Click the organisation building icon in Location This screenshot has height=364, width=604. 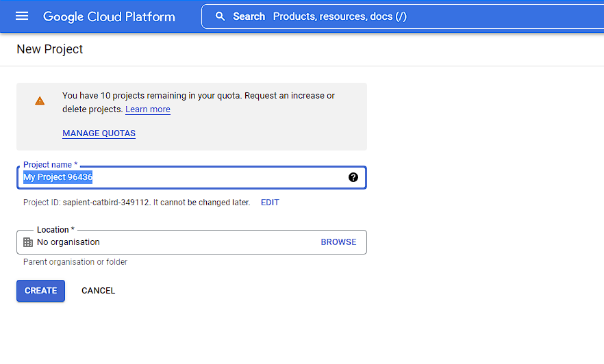[28, 242]
